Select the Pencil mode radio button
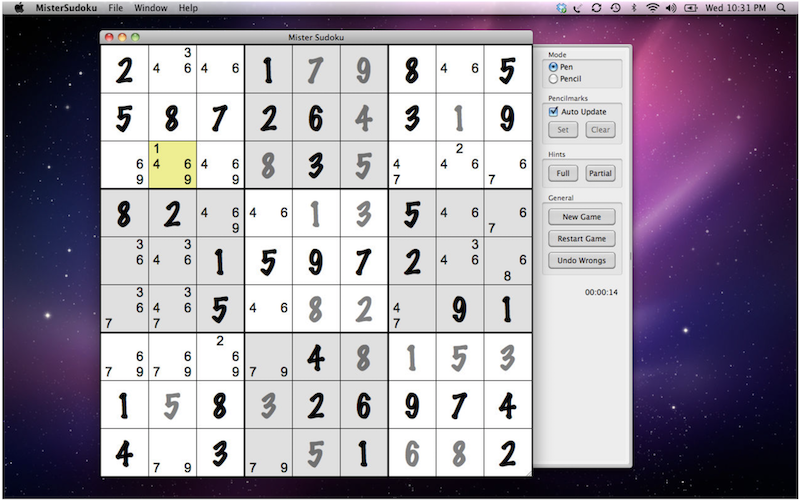Image resolution: width=800 pixels, height=501 pixels. [x=553, y=79]
